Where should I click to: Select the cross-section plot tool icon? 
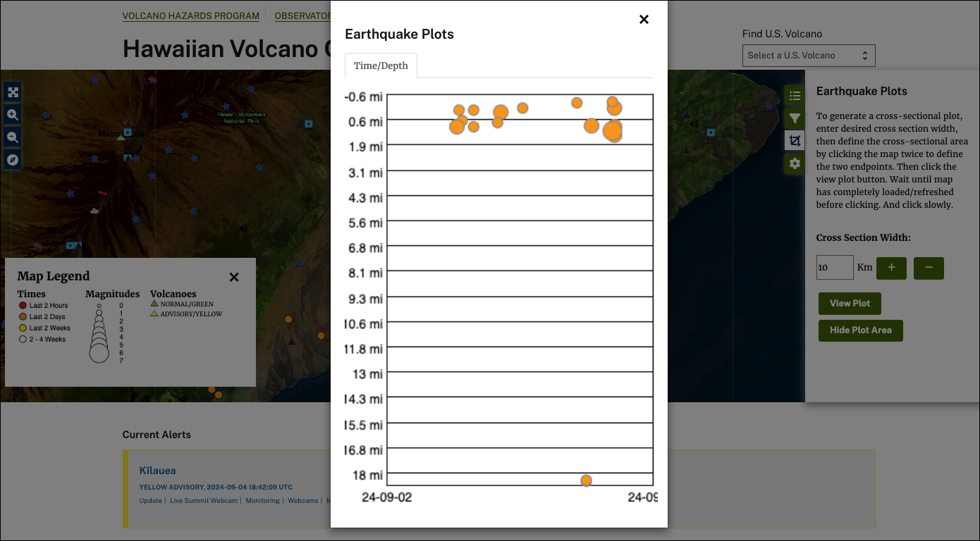[795, 141]
